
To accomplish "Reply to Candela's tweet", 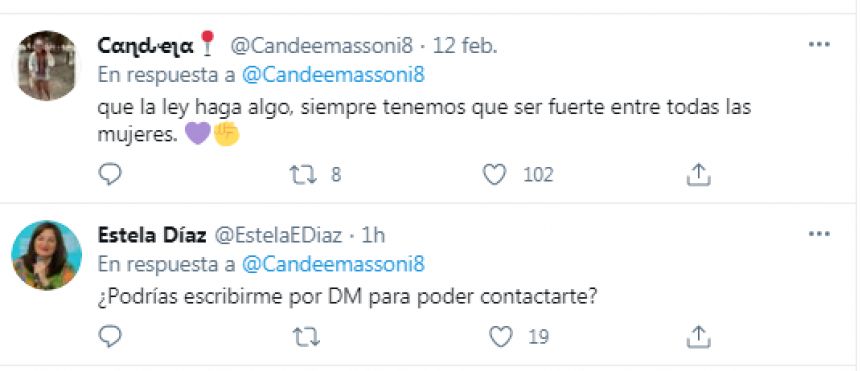I will tap(110, 175).
